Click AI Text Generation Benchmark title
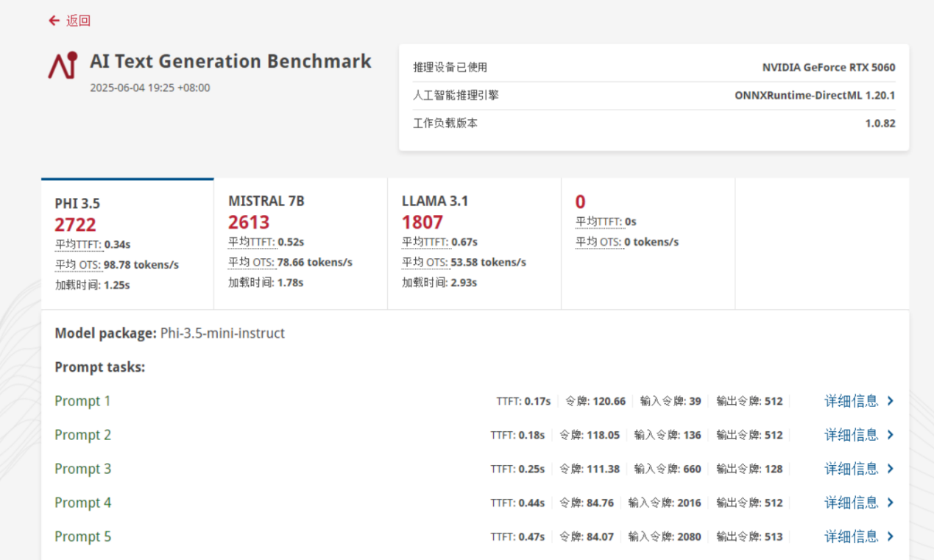Image resolution: width=934 pixels, height=560 pixels. (230, 61)
